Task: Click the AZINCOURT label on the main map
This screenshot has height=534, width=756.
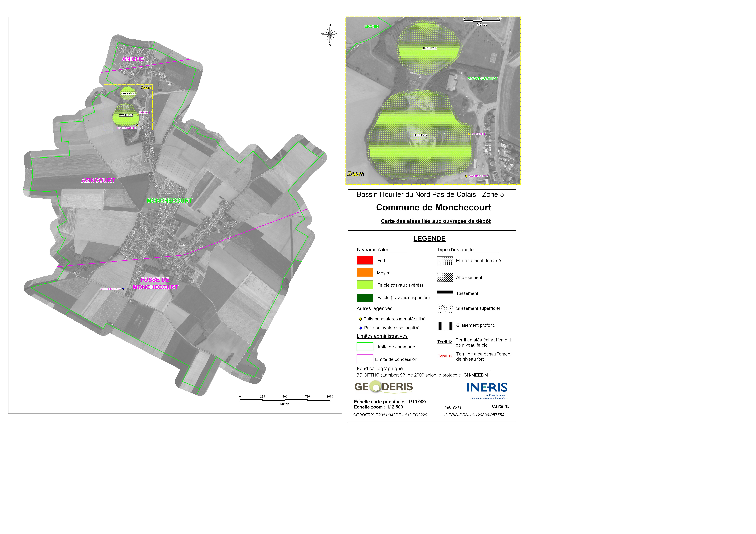Action: pos(98,180)
